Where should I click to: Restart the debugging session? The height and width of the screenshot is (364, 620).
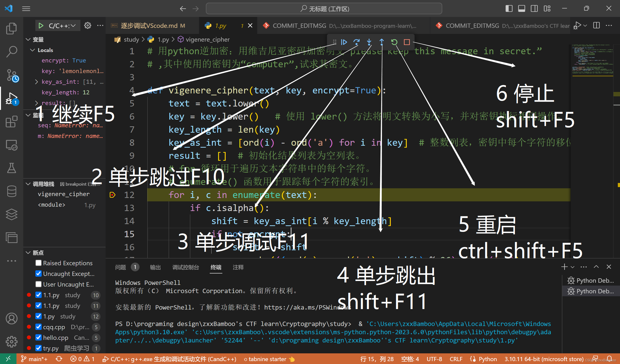tap(394, 42)
